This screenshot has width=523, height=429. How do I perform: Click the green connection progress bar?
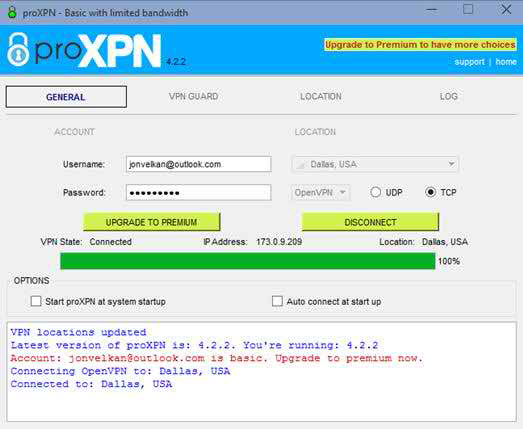(248, 261)
